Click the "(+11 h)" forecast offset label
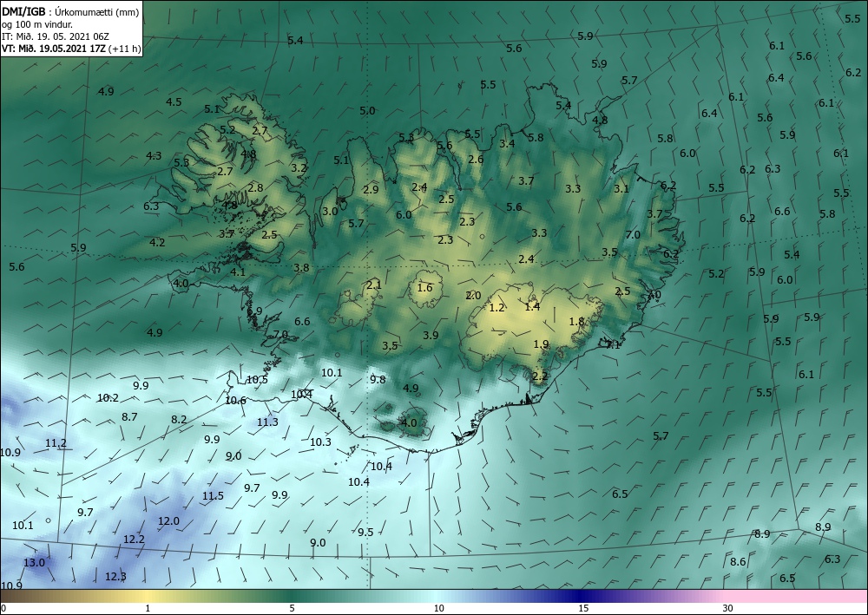Viewport: 868px width, 615px height. coord(124,48)
